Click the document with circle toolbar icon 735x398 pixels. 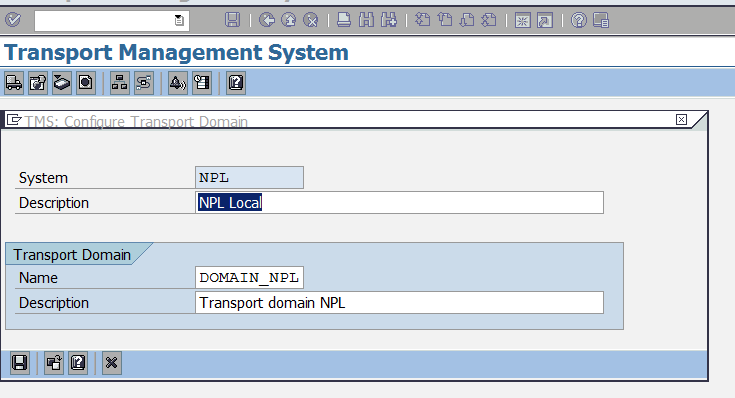pos(86,83)
